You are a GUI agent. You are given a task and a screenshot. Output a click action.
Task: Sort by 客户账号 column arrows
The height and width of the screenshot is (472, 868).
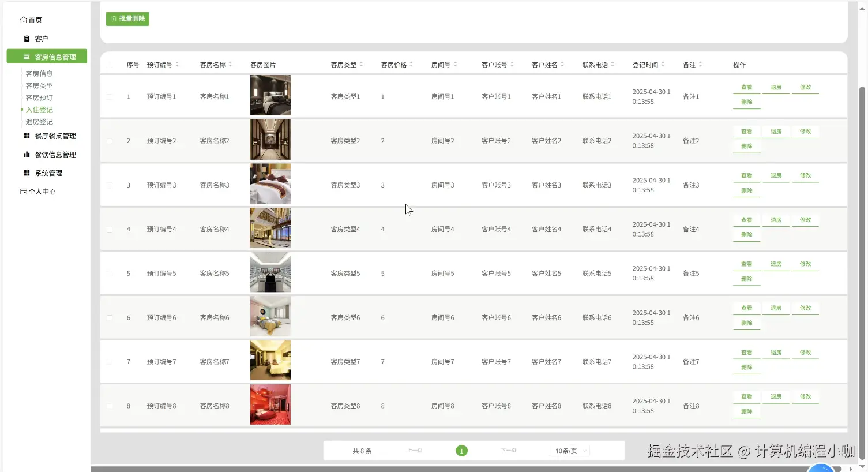(x=512, y=65)
